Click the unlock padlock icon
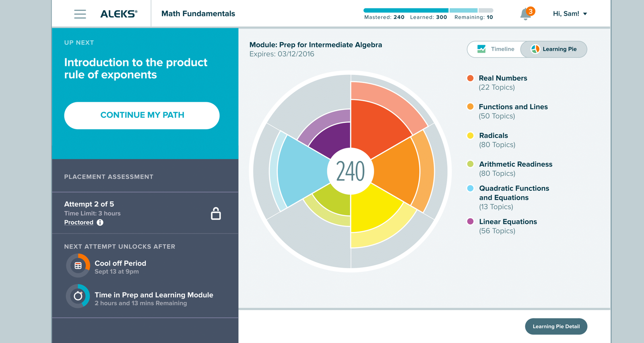 click(x=216, y=213)
